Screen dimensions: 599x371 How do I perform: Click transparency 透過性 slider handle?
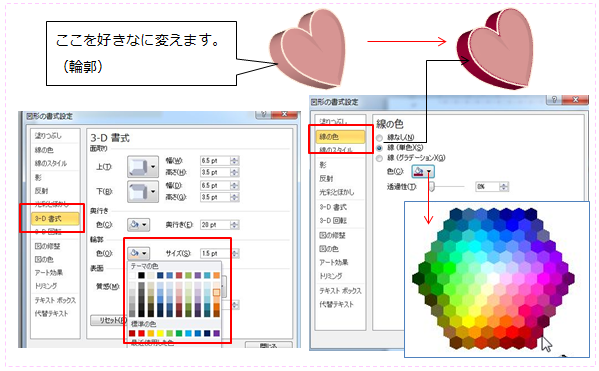(x=432, y=186)
